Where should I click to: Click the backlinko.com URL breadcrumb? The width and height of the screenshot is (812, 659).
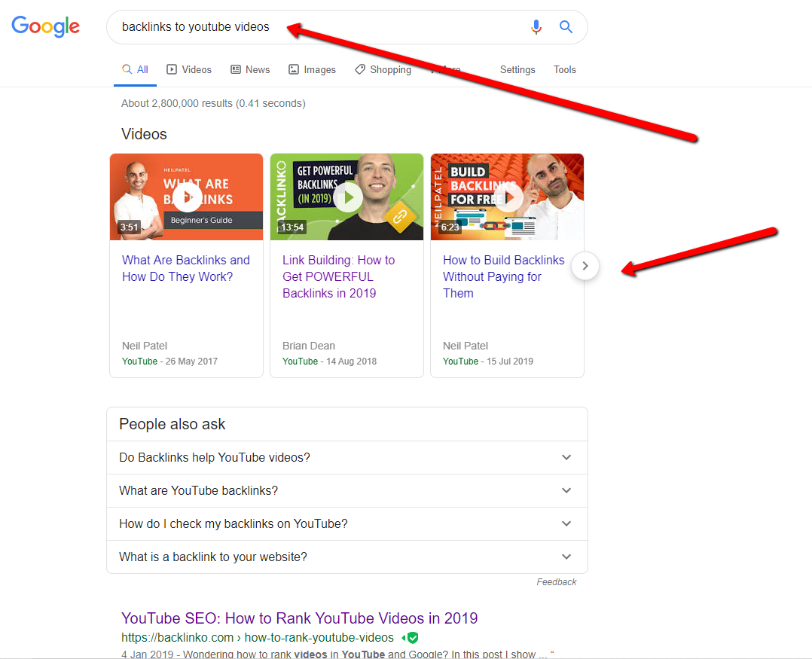click(x=258, y=637)
